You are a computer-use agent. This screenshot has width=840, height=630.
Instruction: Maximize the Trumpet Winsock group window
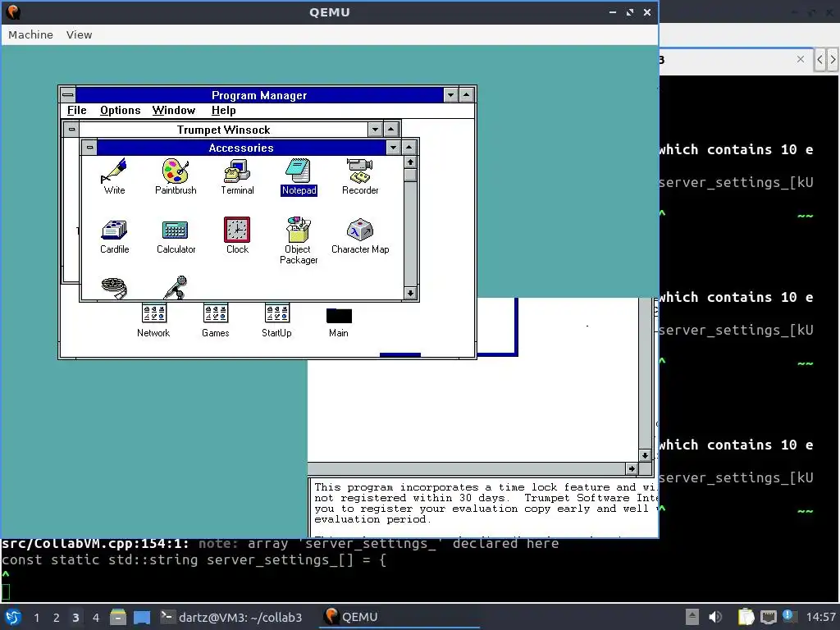click(391, 129)
